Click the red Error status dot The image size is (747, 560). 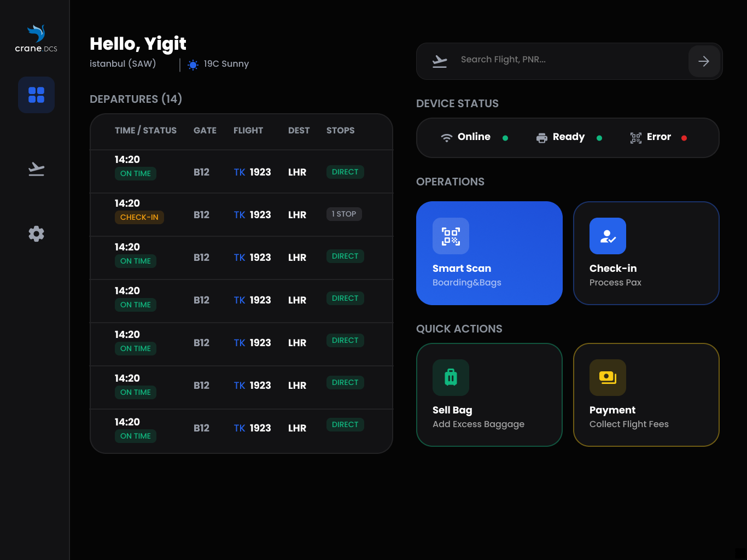(x=684, y=138)
